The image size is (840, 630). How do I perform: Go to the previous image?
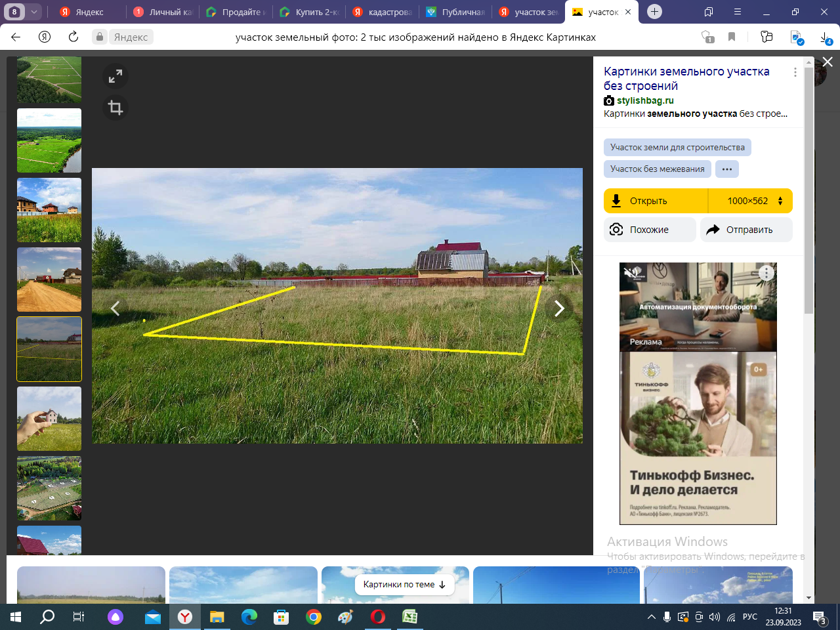115,308
